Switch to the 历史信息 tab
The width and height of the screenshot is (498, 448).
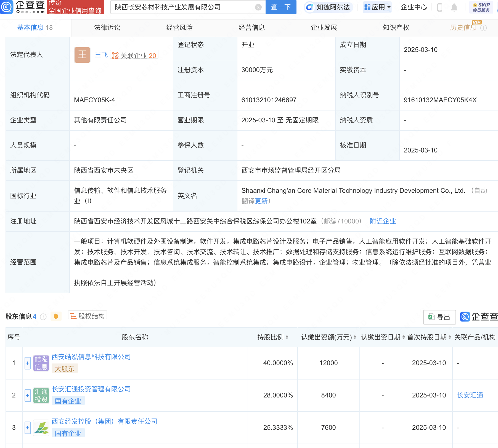coord(463,28)
